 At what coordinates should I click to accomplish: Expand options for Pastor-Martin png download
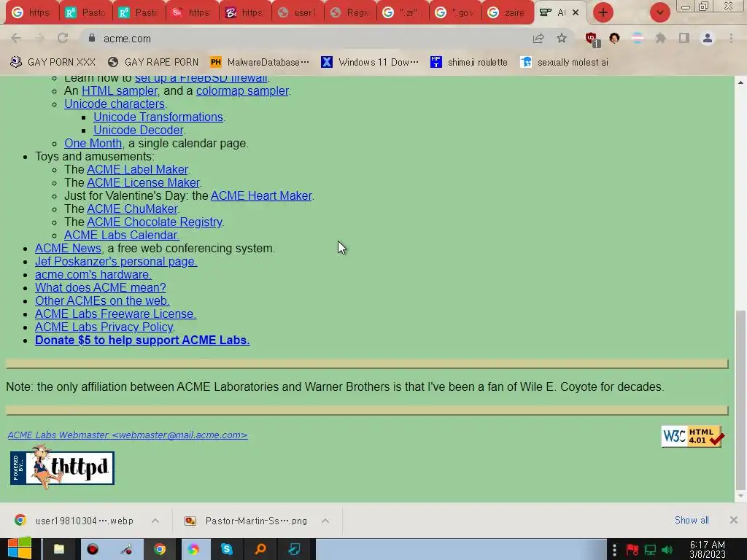click(325, 521)
